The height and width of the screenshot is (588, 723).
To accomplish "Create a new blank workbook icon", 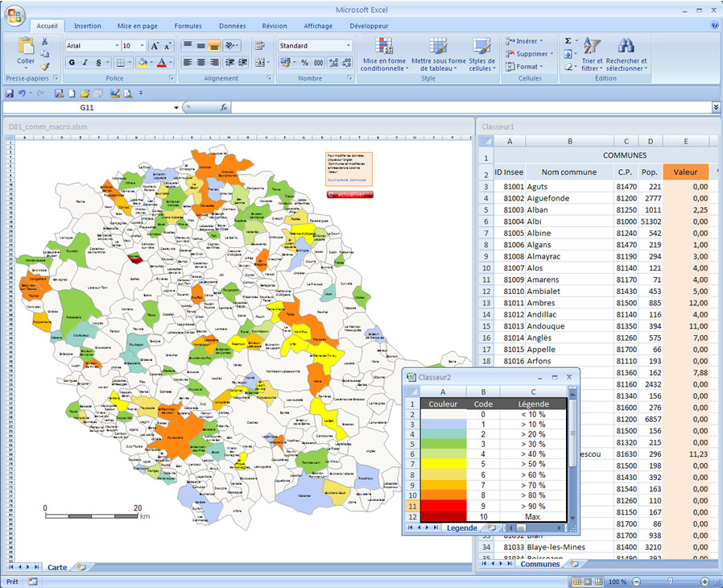I will (72, 93).
